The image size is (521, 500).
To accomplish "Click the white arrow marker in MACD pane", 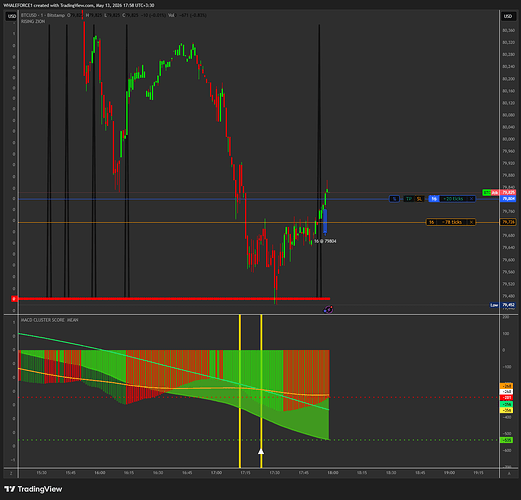I will coord(261,452).
